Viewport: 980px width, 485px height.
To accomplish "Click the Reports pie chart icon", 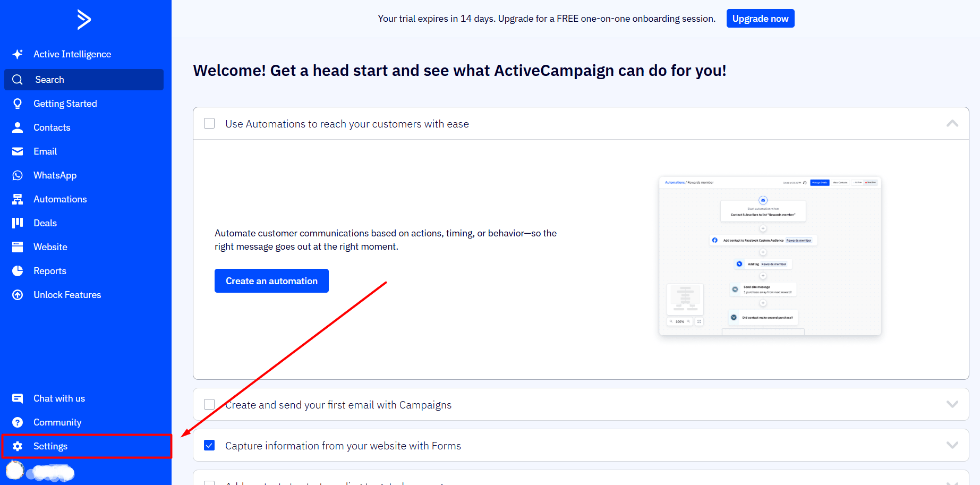I will pyautogui.click(x=18, y=271).
